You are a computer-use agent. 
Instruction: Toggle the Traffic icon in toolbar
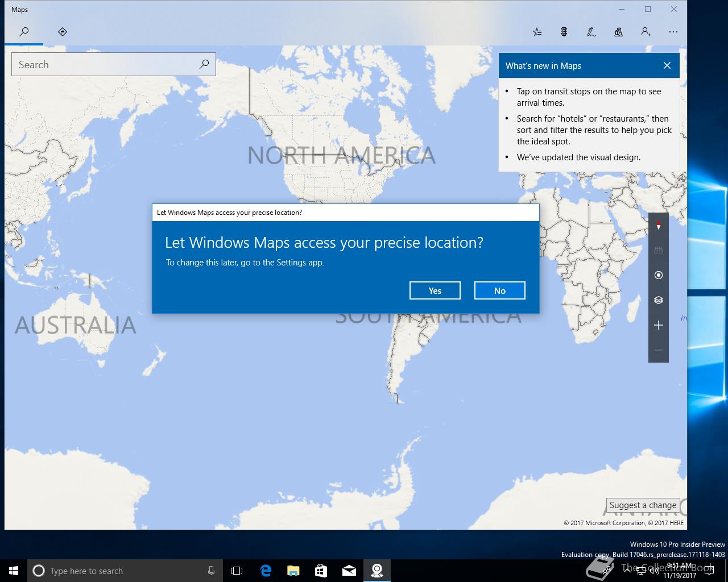point(564,32)
